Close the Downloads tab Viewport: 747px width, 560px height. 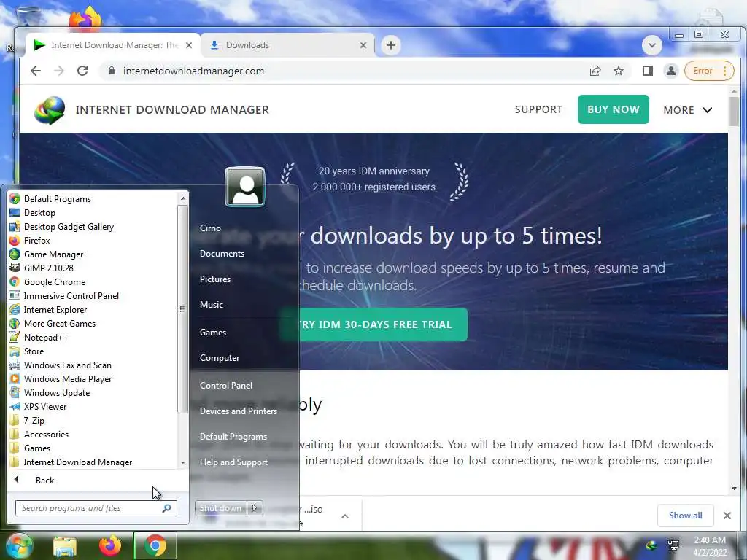(363, 45)
